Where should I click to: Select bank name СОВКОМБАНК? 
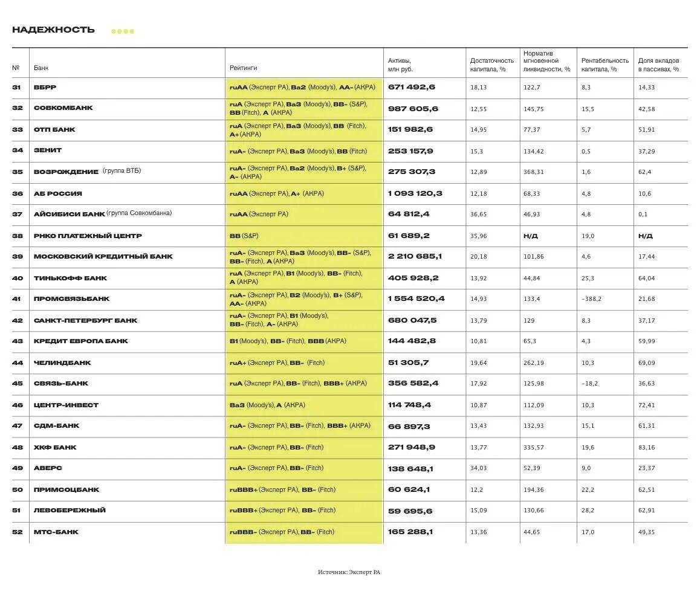pyautogui.click(x=63, y=108)
